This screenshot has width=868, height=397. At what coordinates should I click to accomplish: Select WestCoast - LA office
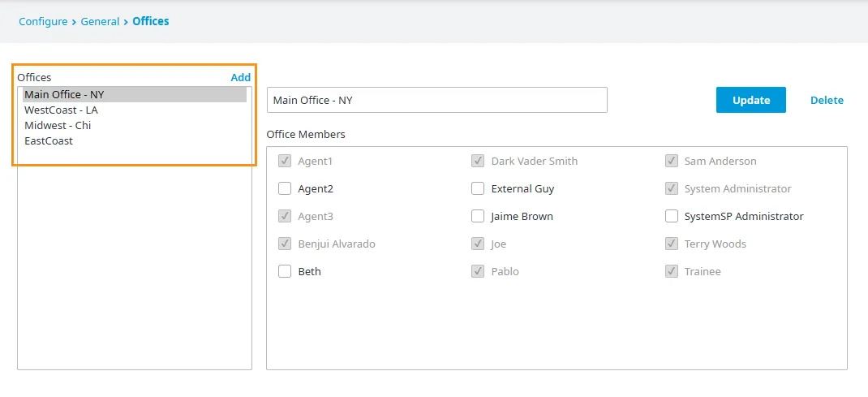click(135, 110)
